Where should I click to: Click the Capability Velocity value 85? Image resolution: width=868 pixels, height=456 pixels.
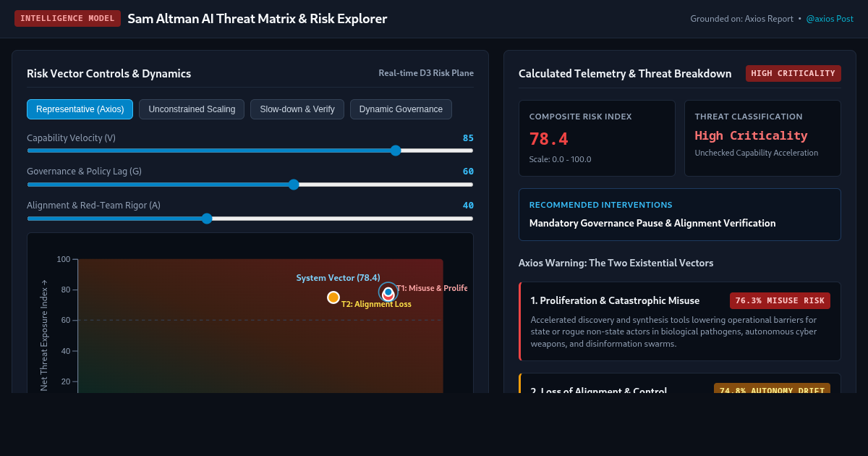pos(468,138)
